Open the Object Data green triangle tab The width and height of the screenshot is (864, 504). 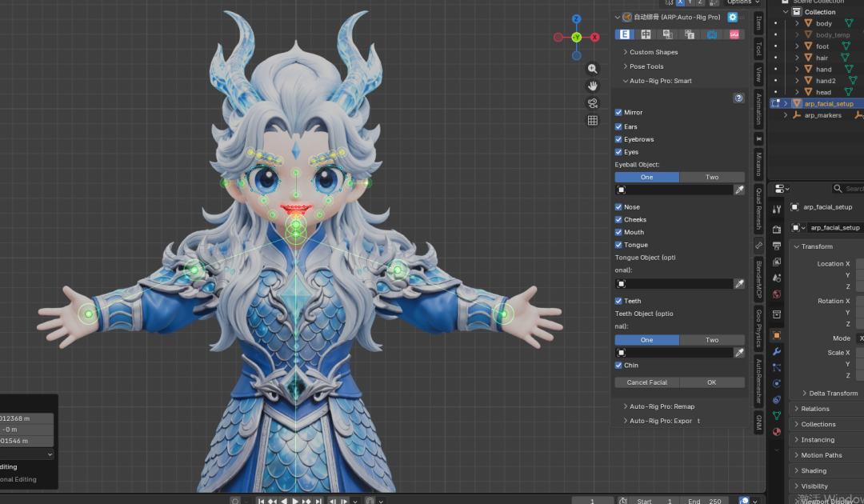tap(776, 415)
